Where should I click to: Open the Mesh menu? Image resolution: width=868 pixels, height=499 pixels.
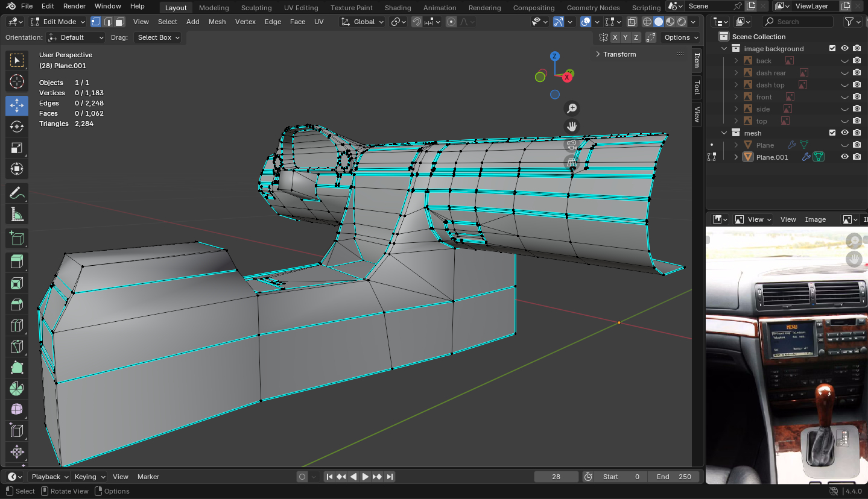[217, 22]
